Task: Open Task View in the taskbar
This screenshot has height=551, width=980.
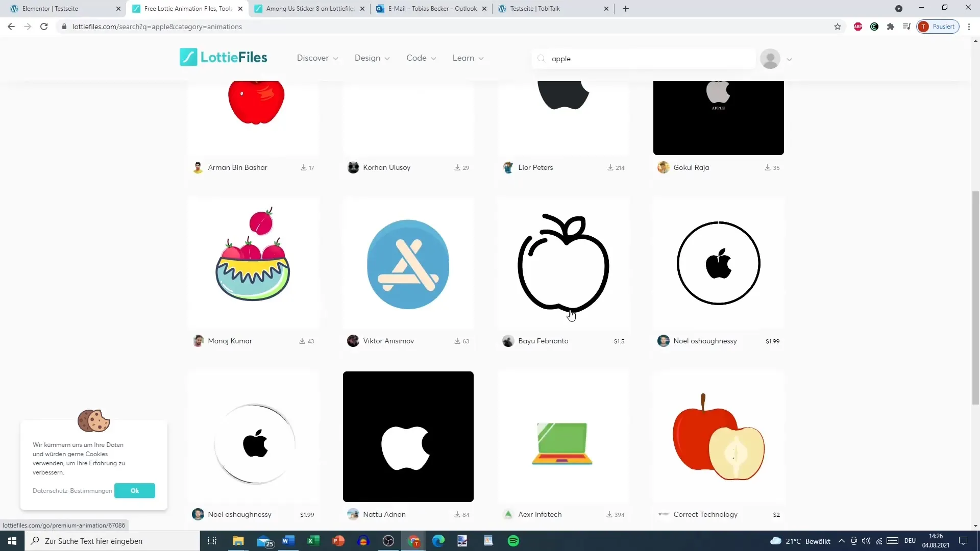Action: click(x=212, y=541)
